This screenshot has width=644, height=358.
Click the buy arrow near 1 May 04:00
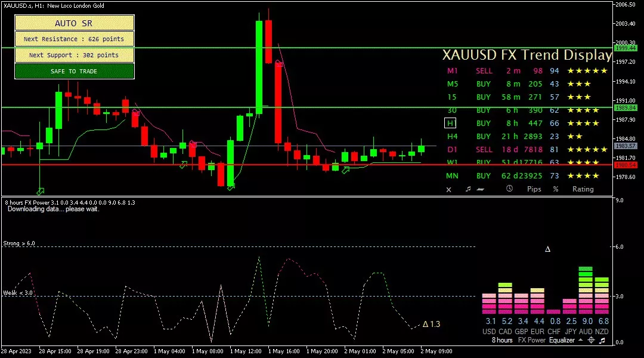pos(183,165)
